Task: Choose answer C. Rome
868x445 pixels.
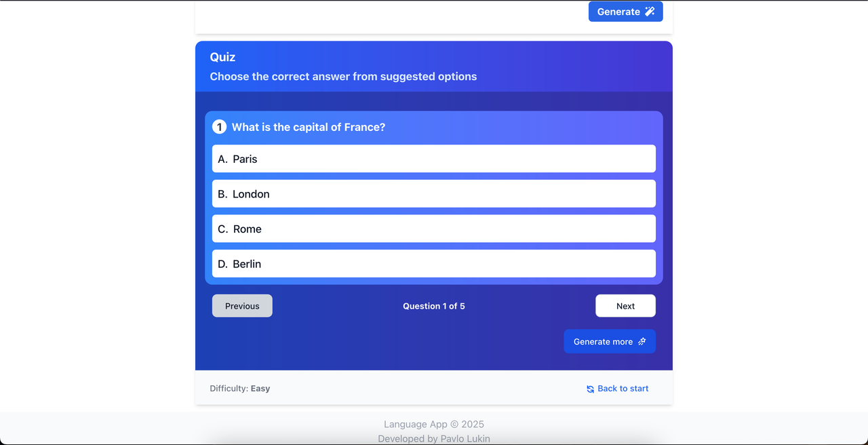Action: pos(434,229)
